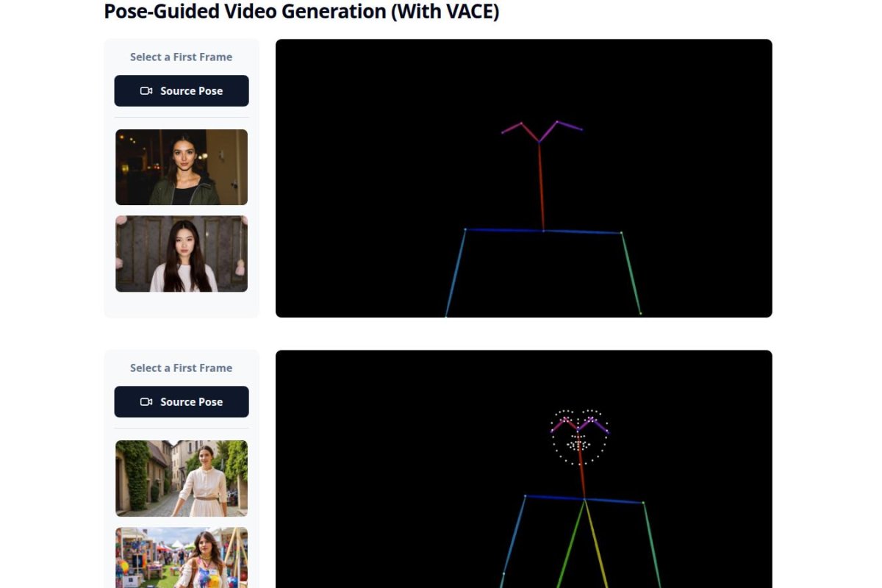
Task: Select the woman in green jacket thumbnail
Action: coord(182,167)
